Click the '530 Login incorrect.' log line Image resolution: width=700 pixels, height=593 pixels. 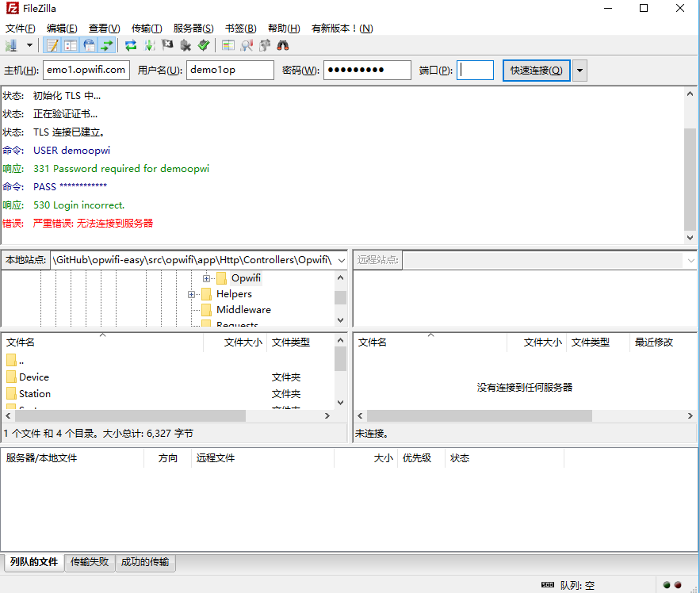[79, 205]
